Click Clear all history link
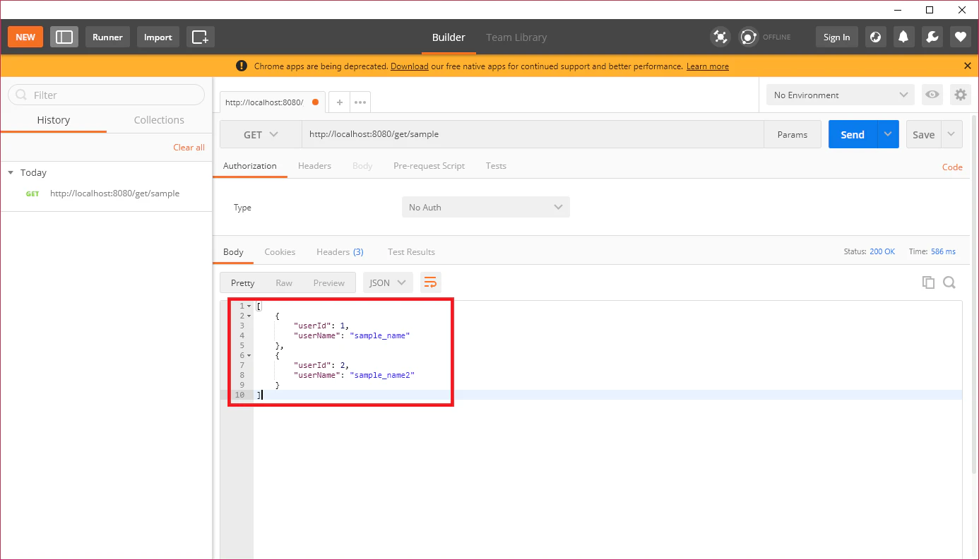979x560 pixels. (x=189, y=148)
